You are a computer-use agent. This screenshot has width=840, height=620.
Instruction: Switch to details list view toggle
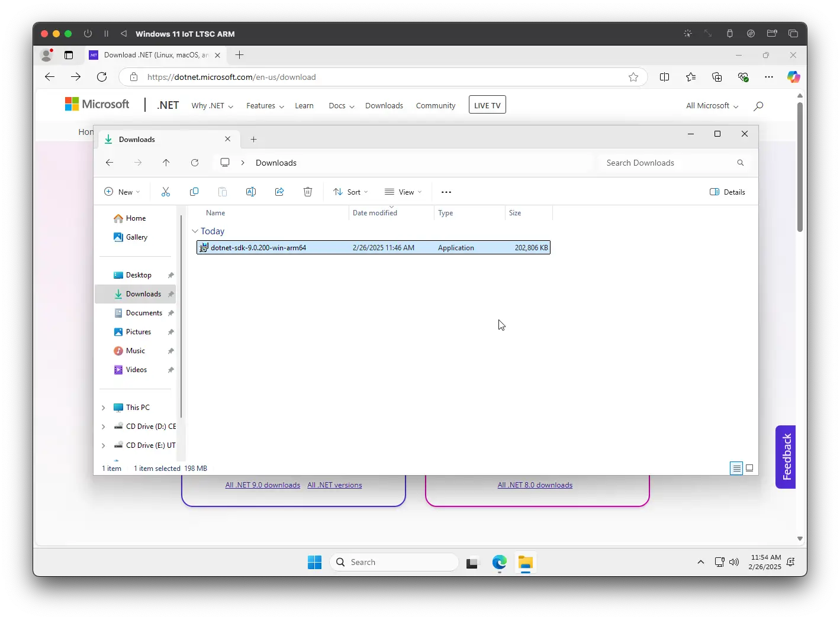(x=736, y=468)
